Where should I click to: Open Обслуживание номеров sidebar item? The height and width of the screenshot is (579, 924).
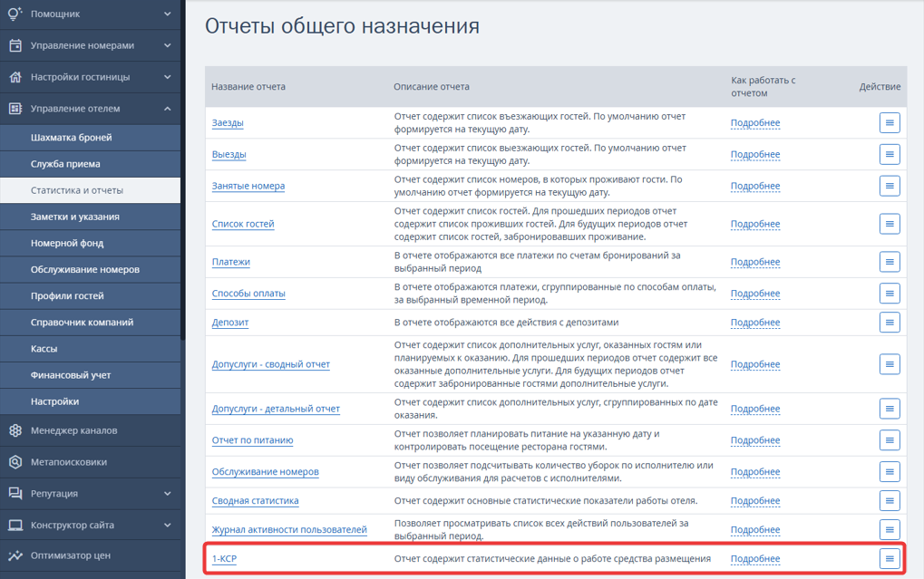pyautogui.click(x=90, y=269)
